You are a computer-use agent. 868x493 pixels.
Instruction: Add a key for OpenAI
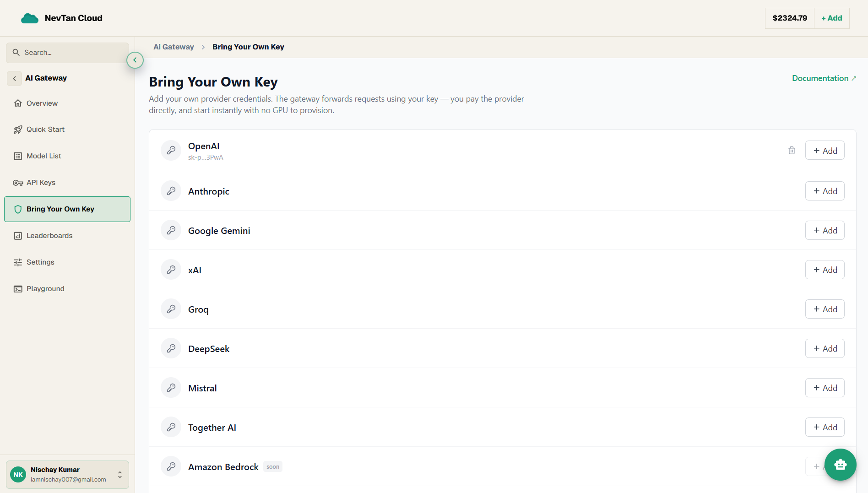point(825,150)
